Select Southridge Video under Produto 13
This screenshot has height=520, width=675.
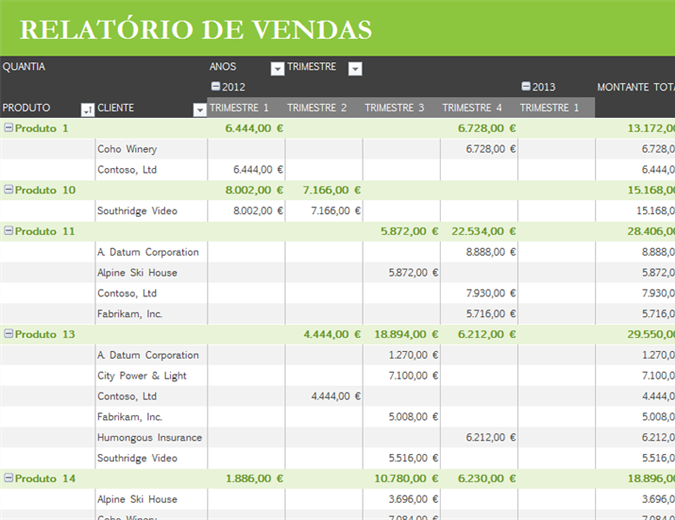[137, 458]
